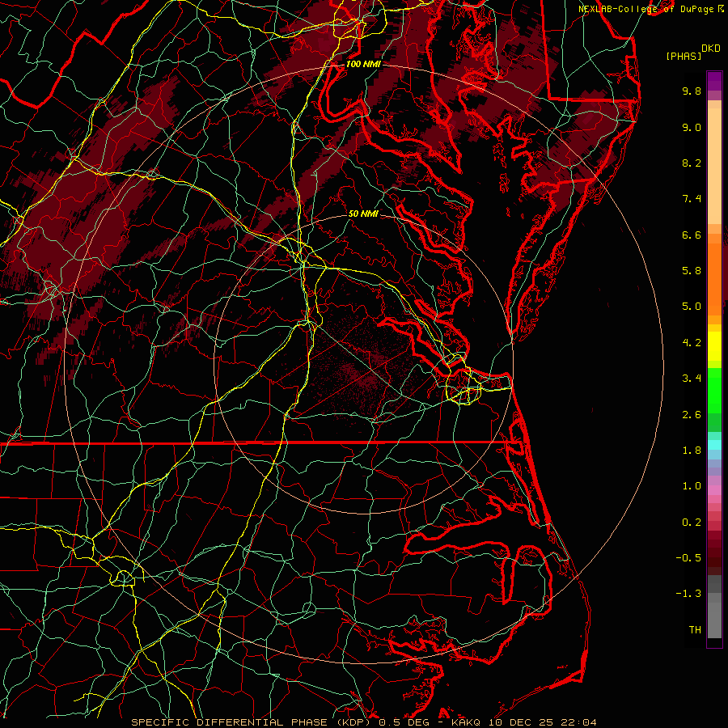Viewport: 728px width, 728px height.
Task: Click the 50 NMI range ring label
Action: click(x=363, y=214)
